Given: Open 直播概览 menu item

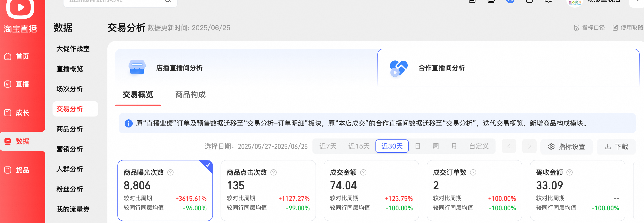Looking at the screenshot, I should tap(69, 69).
